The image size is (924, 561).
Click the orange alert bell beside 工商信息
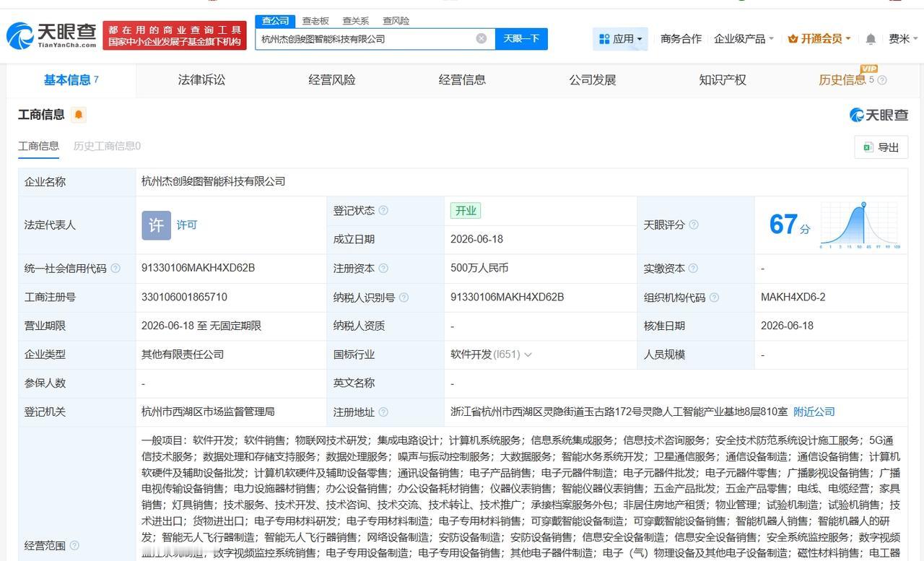pyautogui.click(x=78, y=114)
